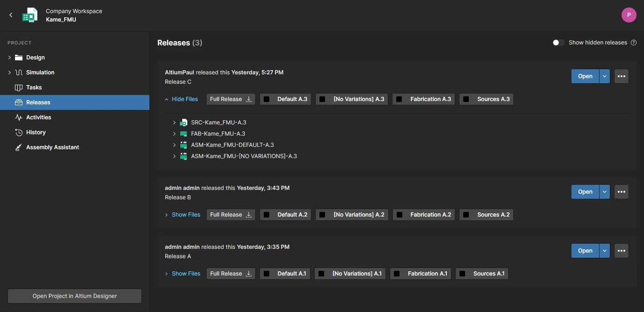This screenshot has height=312, width=644.
Task: Click the back arrow icon
Action: click(11, 15)
